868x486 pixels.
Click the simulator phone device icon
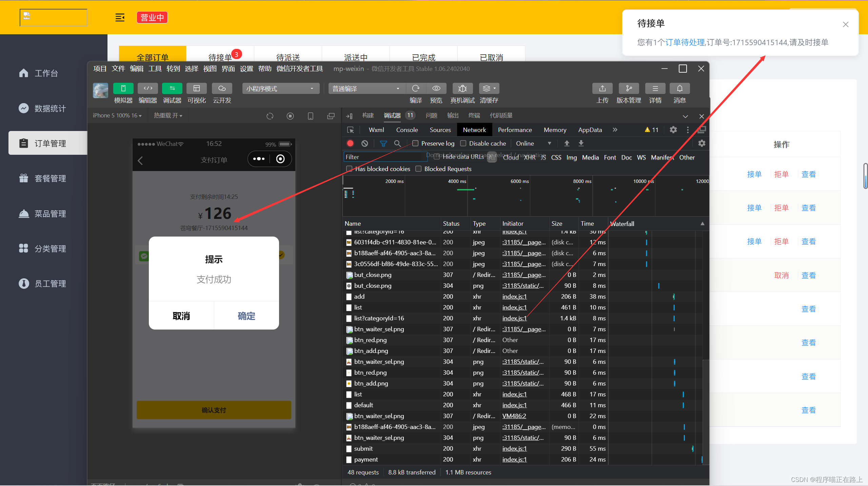pyautogui.click(x=310, y=116)
